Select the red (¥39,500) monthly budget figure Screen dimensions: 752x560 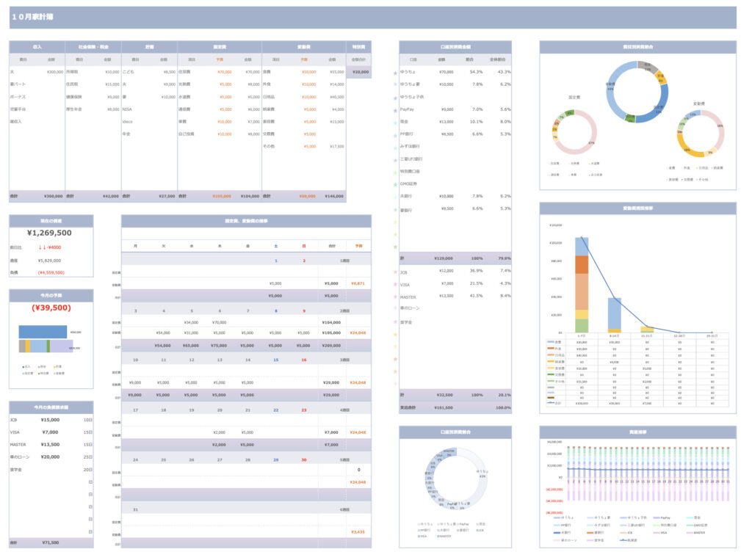click(x=51, y=308)
